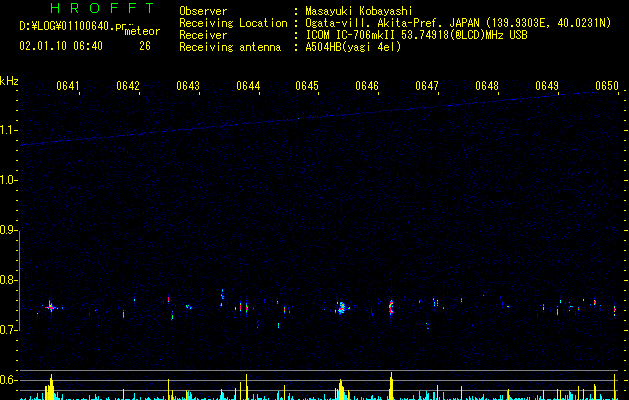Screen dimensions: 629x400
Task: Click the yellow intensity peak near 0641
Action: 50,387
